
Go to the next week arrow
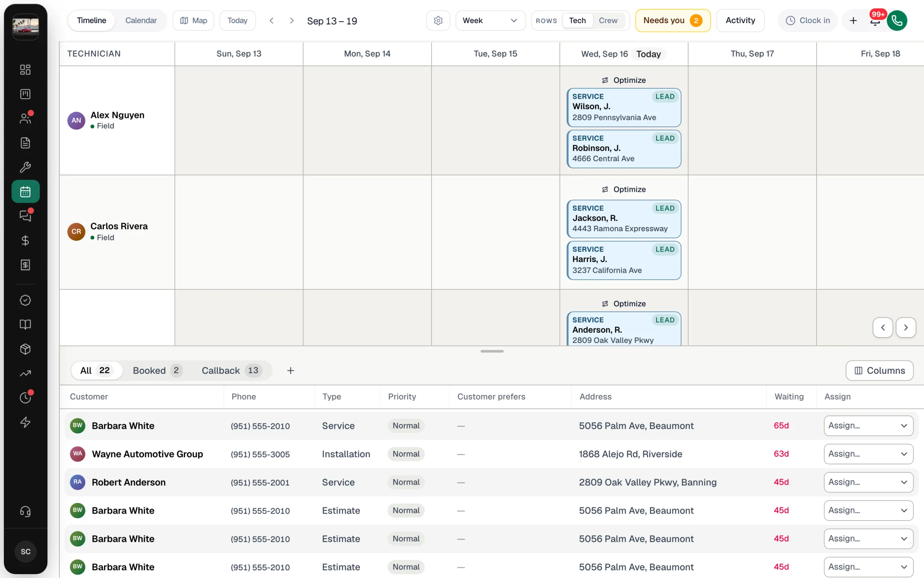coord(292,20)
